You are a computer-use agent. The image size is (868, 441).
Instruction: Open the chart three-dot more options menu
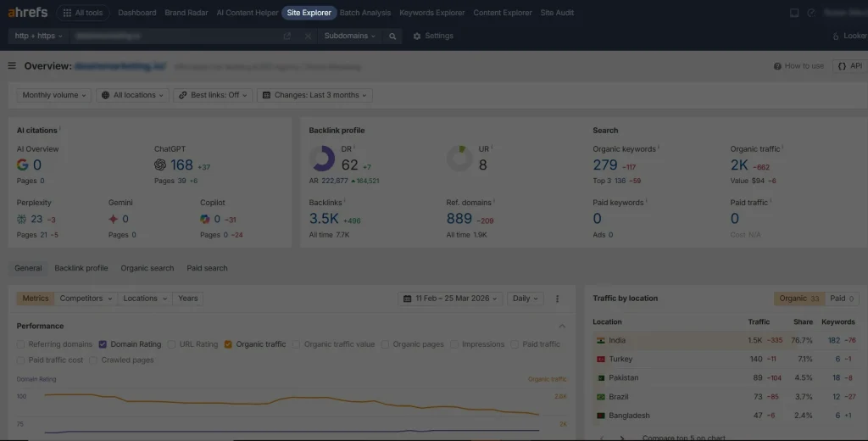tap(558, 299)
